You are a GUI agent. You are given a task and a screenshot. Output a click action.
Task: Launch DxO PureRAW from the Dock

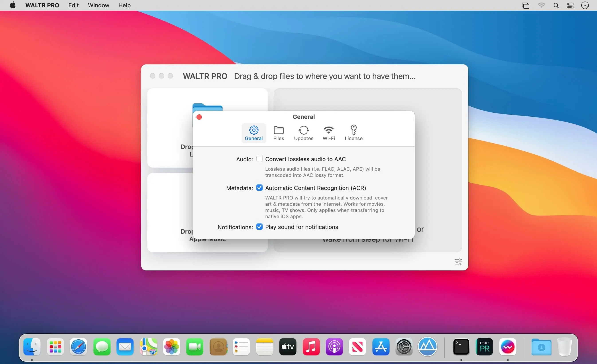tap(484, 346)
